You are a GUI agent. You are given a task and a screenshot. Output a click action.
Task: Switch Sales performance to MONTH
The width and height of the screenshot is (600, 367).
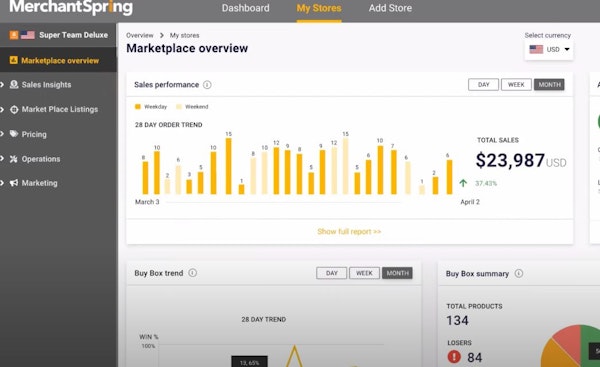[549, 85]
